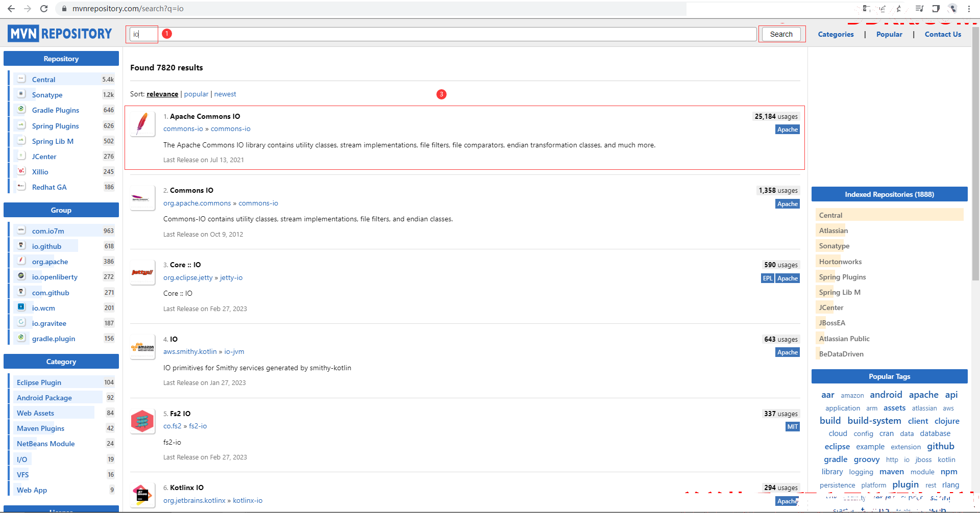Click the Spring Lib M sidebar icon
The image size is (980, 513).
tap(21, 141)
